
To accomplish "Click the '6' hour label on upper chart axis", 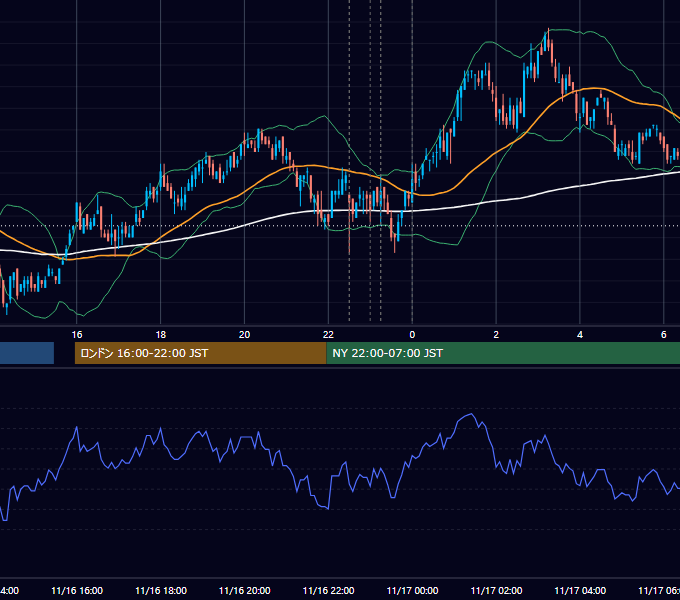I will (664, 335).
